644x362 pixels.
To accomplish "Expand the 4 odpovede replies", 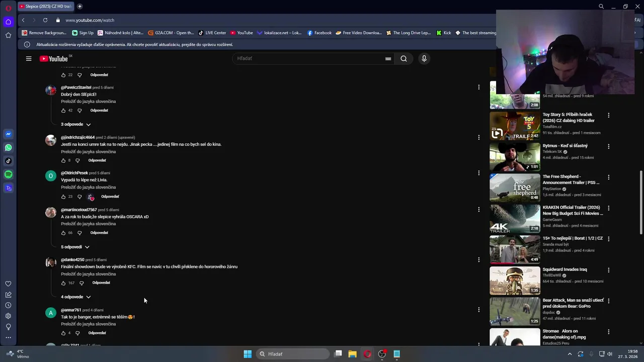I will click(x=76, y=297).
